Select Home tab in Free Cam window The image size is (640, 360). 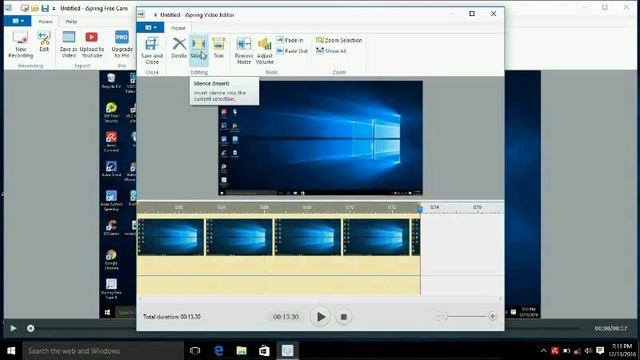(45, 21)
